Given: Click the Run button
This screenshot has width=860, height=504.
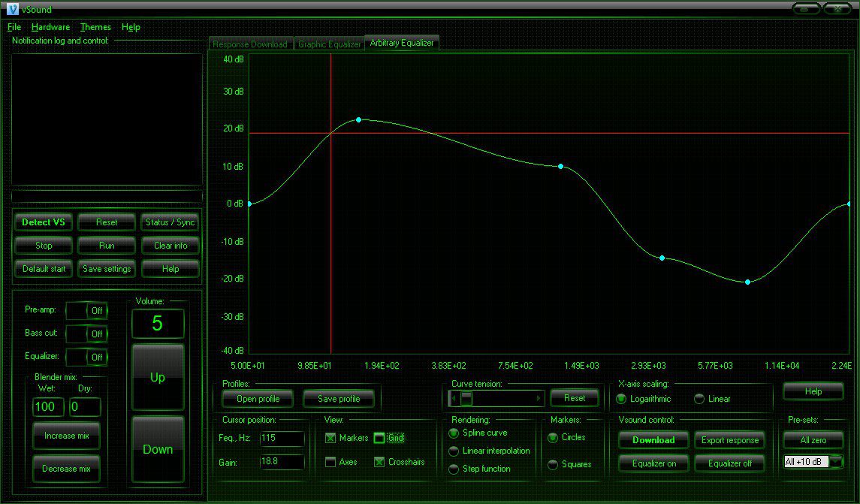Looking at the screenshot, I should [x=107, y=245].
